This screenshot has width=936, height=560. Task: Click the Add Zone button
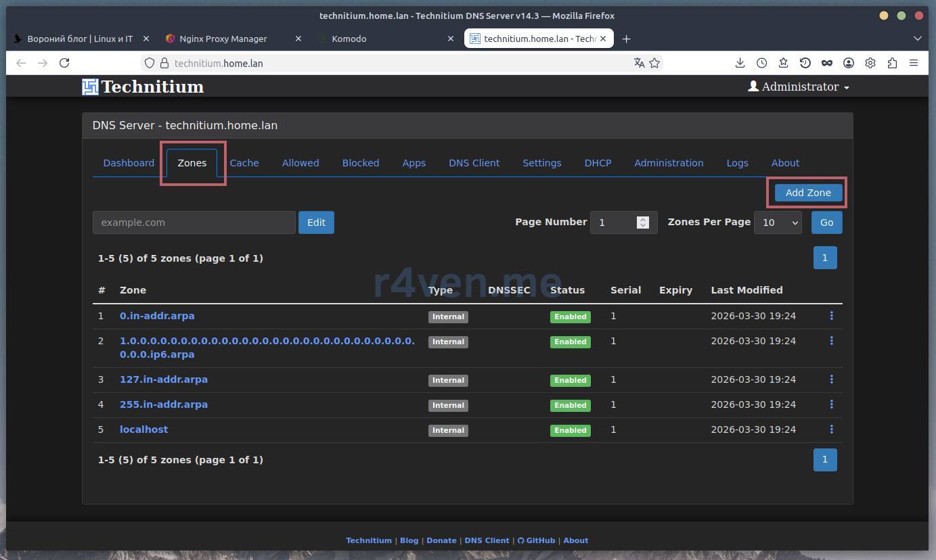coord(807,193)
